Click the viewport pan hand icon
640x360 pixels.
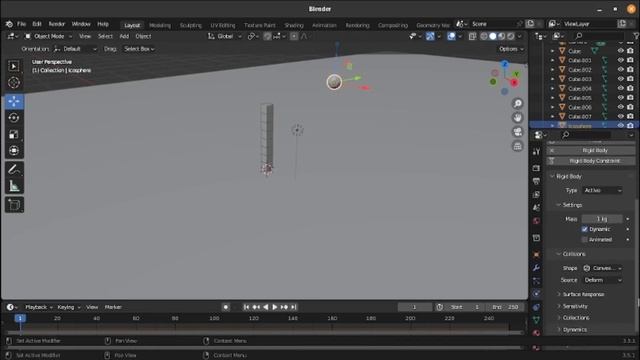click(518, 118)
